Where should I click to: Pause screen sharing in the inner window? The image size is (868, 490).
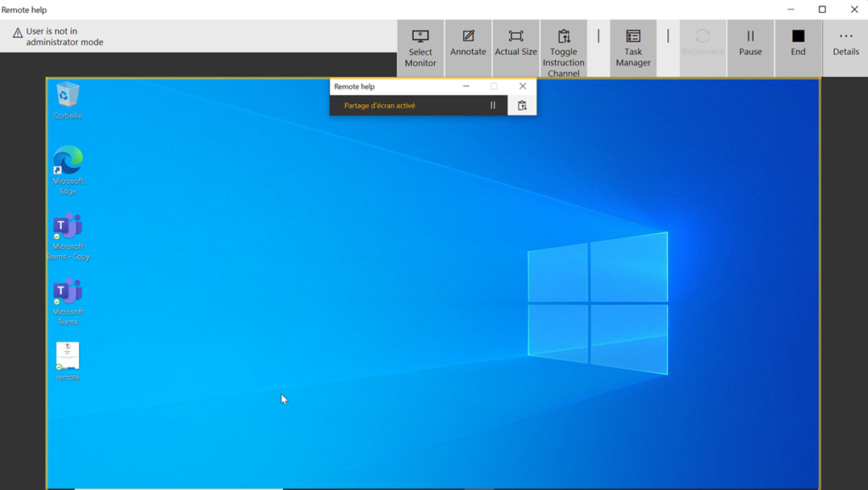(x=492, y=106)
